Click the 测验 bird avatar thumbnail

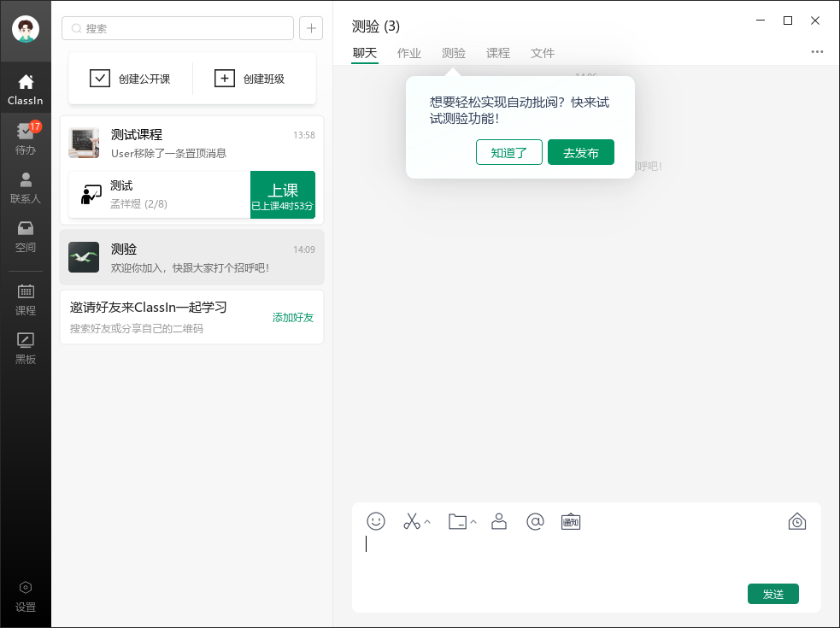click(x=84, y=257)
